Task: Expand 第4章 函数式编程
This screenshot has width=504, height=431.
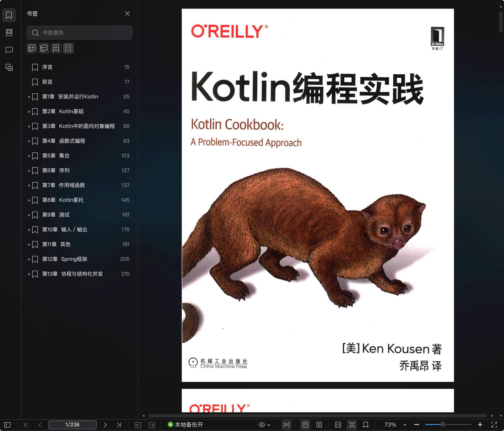Action: pyautogui.click(x=29, y=141)
